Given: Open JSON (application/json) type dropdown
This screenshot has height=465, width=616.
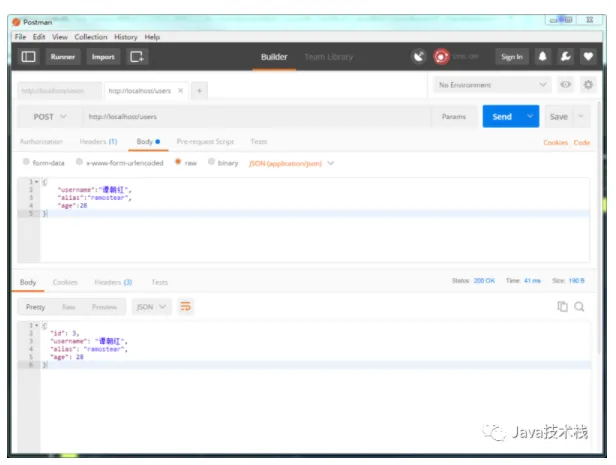Looking at the screenshot, I should point(291,163).
